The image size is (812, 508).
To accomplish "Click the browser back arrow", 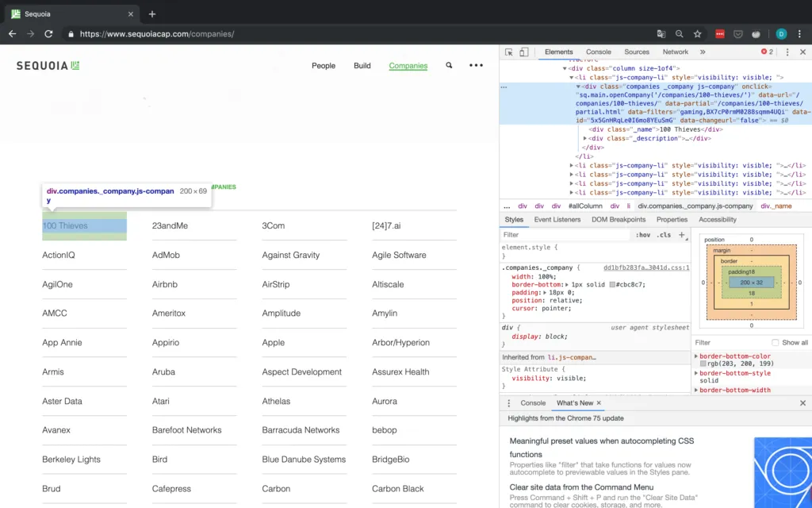I will coord(13,33).
